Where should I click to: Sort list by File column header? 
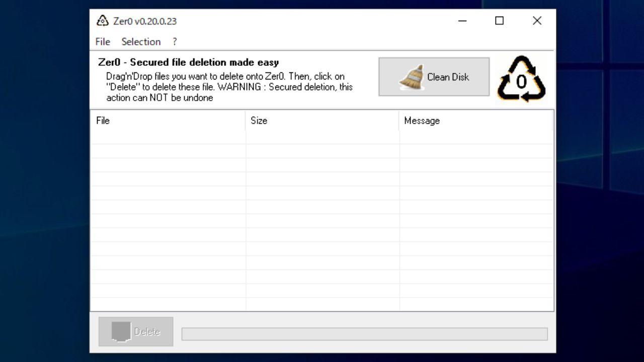coord(168,121)
